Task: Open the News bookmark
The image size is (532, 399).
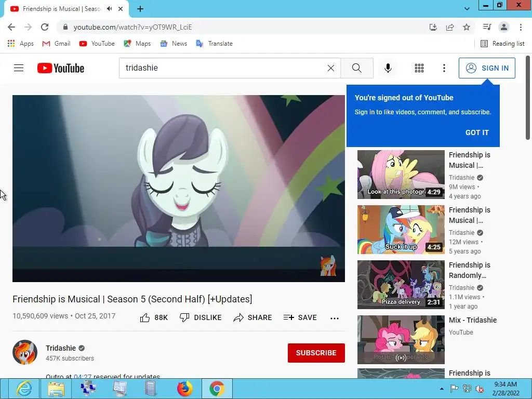Action: (174, 44)
